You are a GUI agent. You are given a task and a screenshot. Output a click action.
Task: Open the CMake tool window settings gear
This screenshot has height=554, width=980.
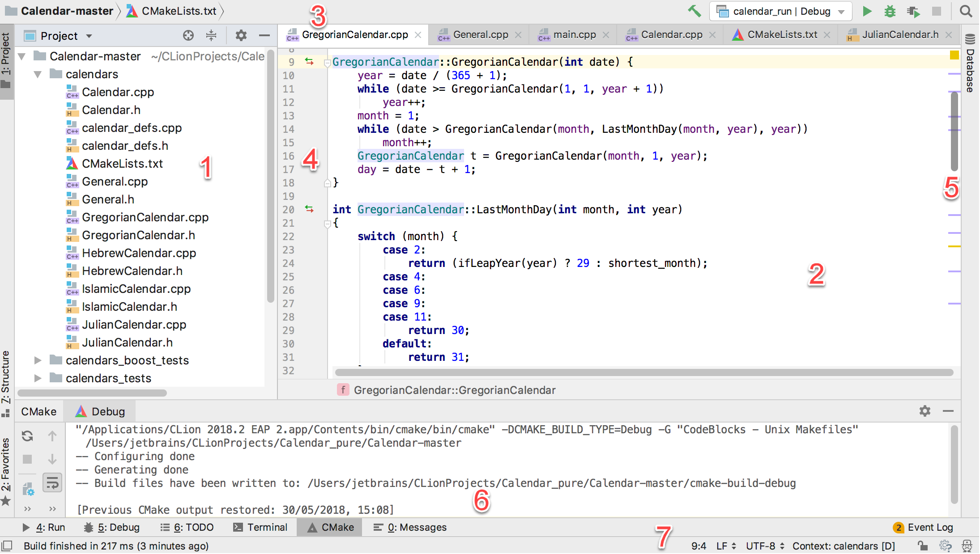tap(925, 411)
